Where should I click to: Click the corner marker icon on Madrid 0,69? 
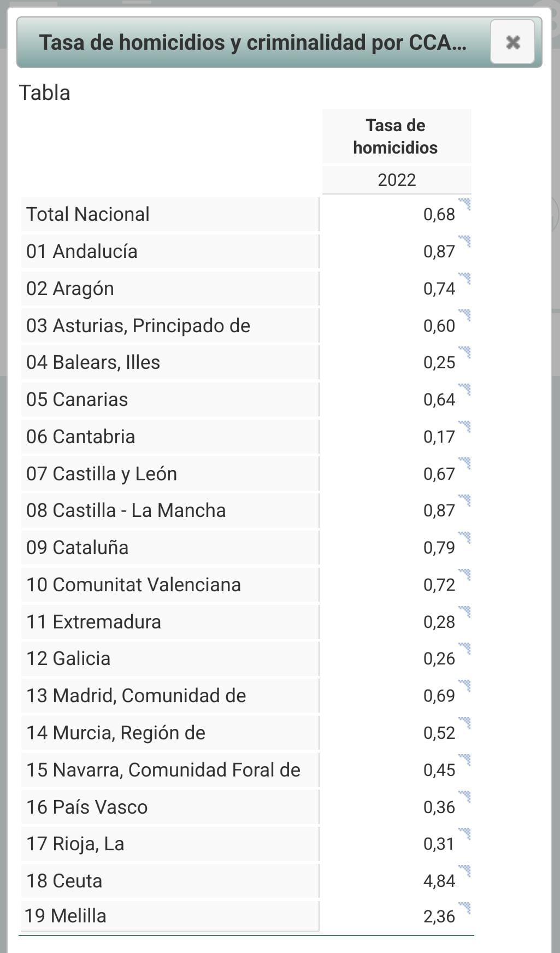(464, 686)
